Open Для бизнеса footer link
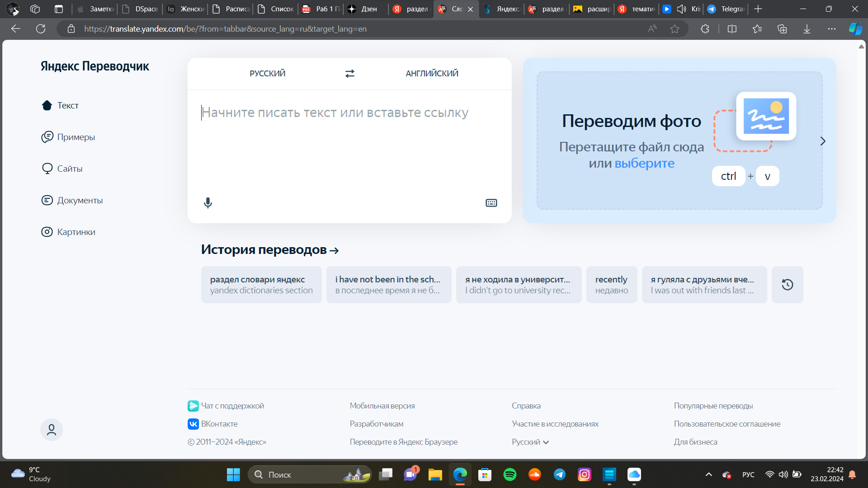The image size is (868, 488). [x=695, y=442]
